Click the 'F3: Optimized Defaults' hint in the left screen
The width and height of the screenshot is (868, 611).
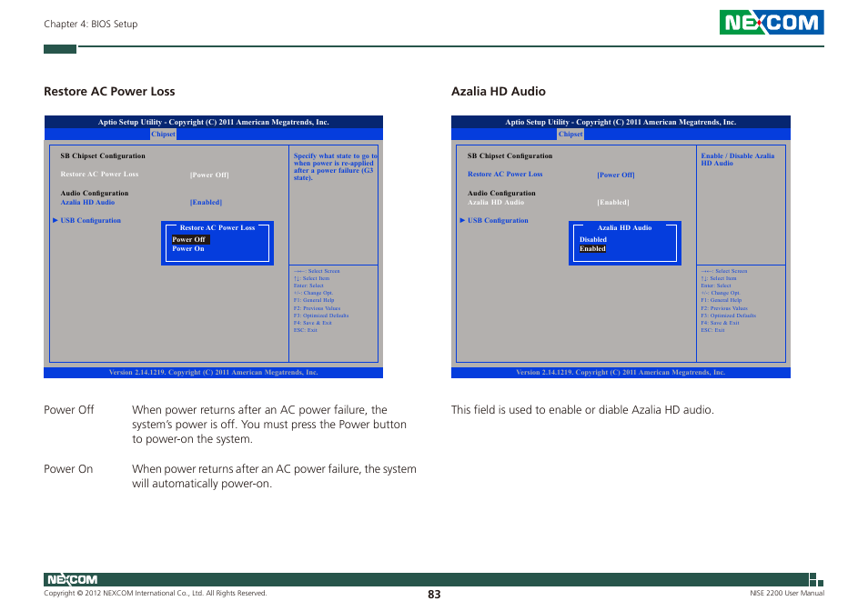pyautogui.click(x=321, y=316)
